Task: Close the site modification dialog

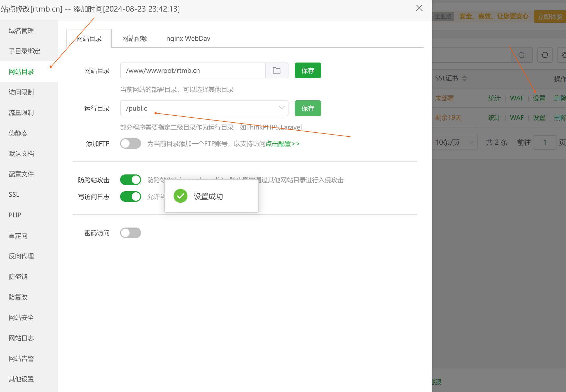Action: (419, 8)
